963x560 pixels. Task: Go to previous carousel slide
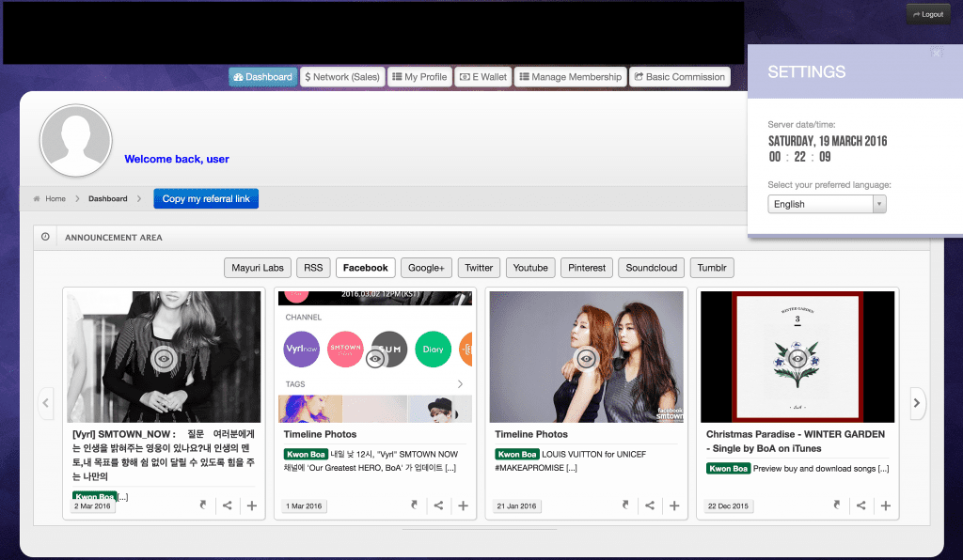[x=46, y=403]
